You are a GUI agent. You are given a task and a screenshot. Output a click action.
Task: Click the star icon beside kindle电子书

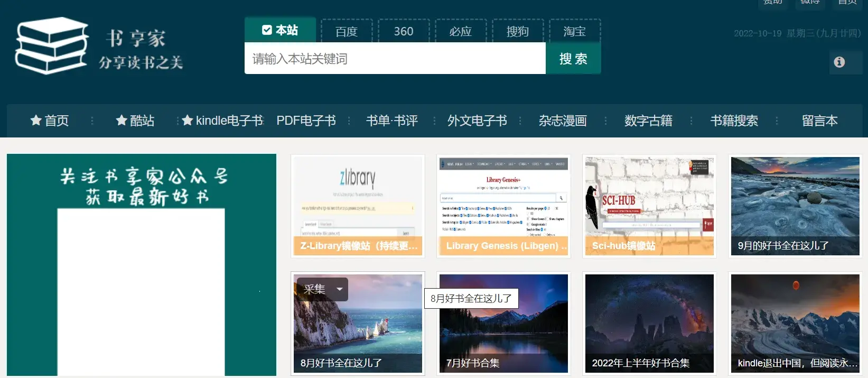coord(188,121)
